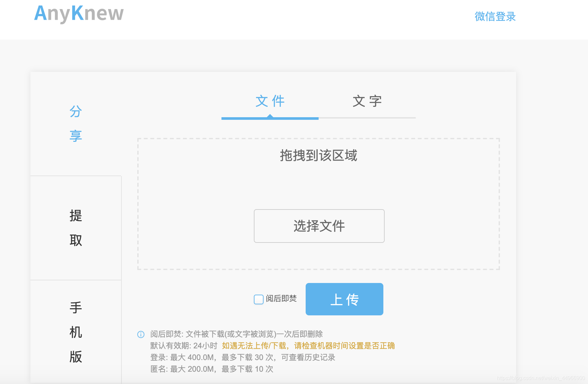The width and height of the screenshot is (588, 384).
Task: Click the 默认有效期: 24小时 text
Action: [184, 346]
